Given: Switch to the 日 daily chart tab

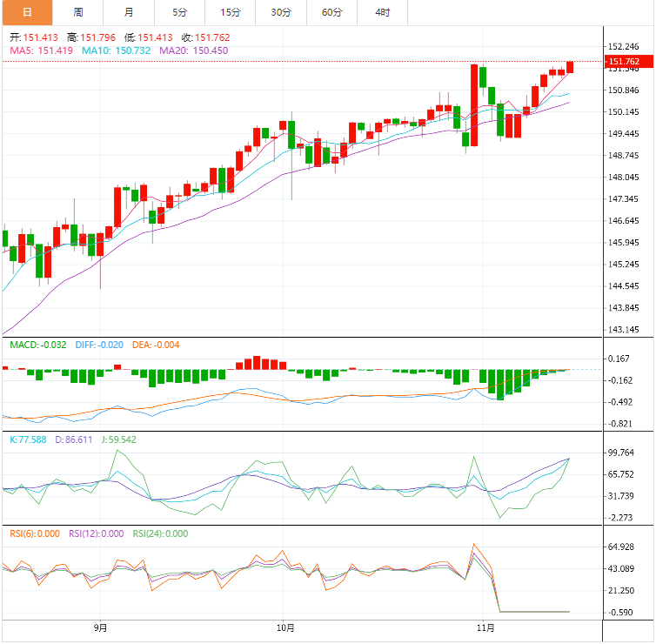Looking at the screenshot, I should point(26,12).
